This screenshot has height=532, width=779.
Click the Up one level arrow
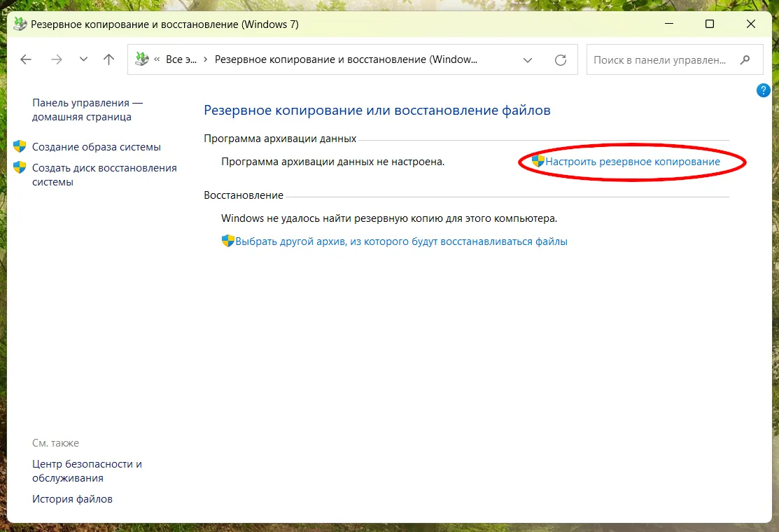pos(108,59)
